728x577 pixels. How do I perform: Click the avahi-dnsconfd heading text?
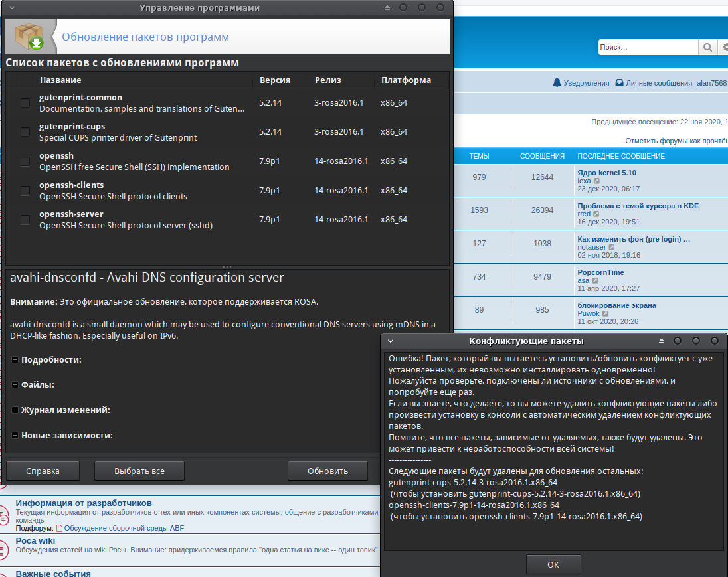coord(147,277)
